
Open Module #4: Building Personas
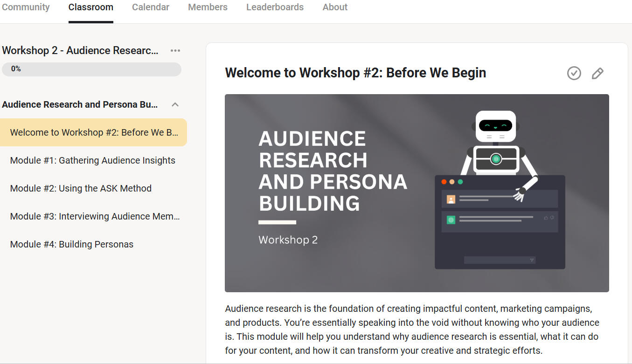pos(72,244)
